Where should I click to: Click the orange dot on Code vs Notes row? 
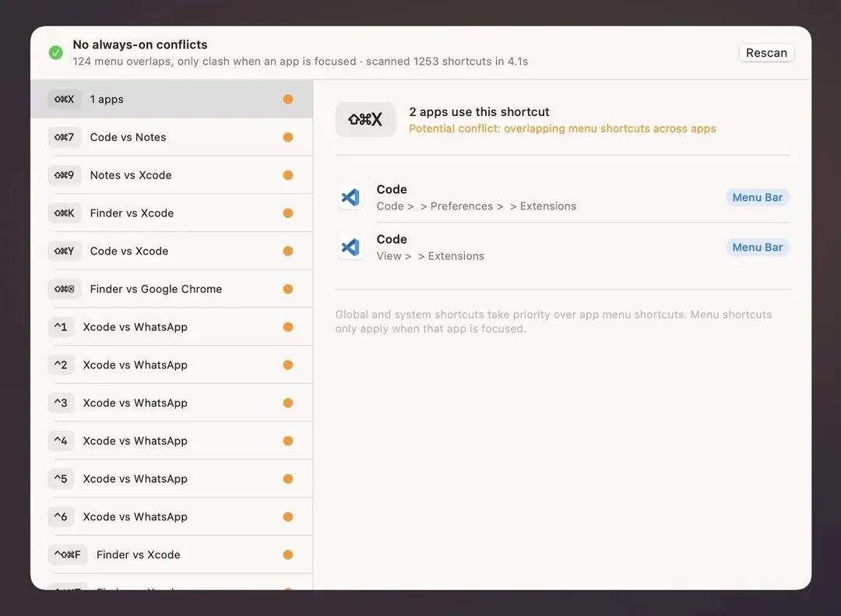point(288,137)
